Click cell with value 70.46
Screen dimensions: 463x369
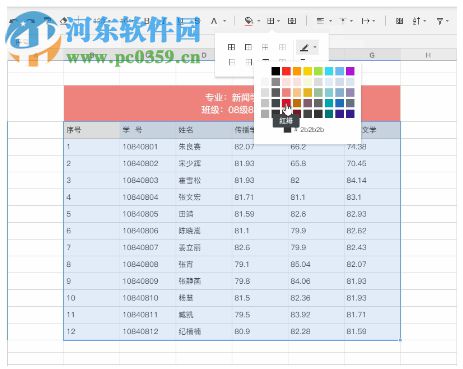click(372, 163)
